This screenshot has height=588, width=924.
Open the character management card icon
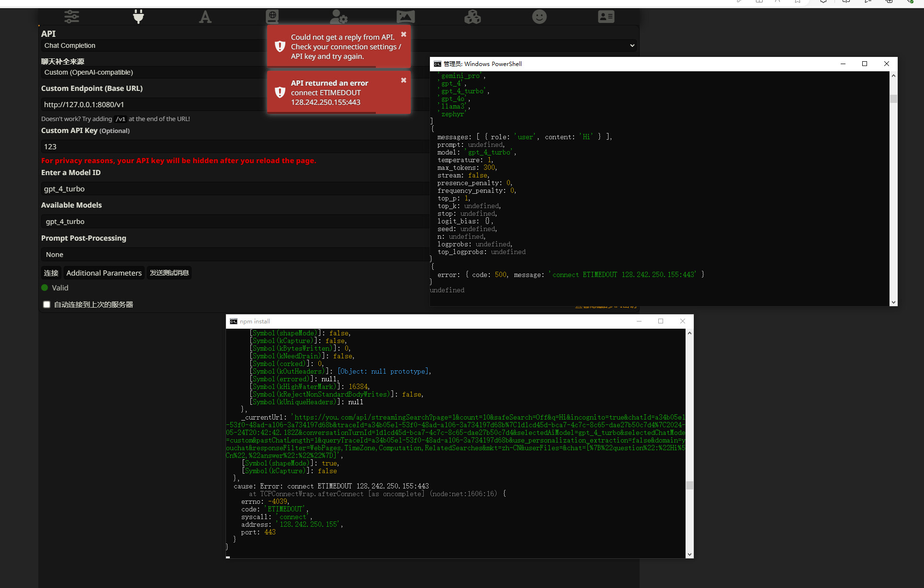[606, 17]
